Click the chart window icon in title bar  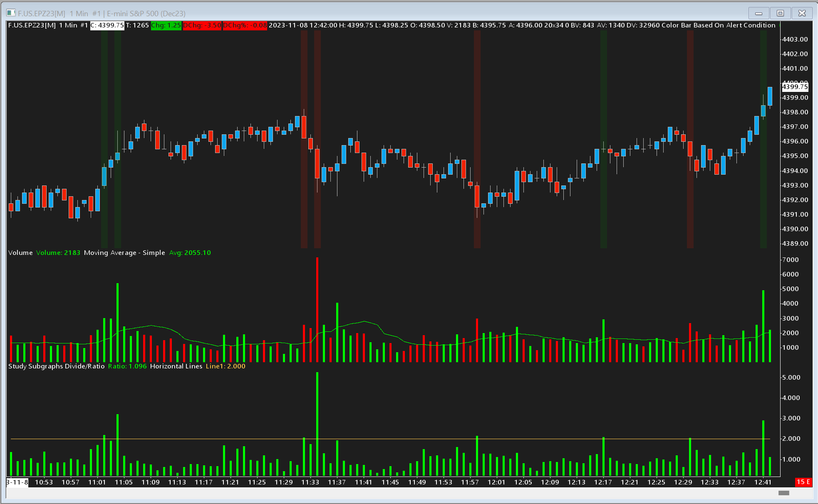(x=11, y=13)
